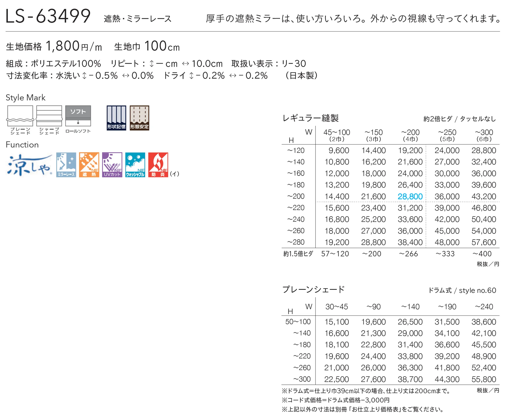
Task: Click the 約1.5倍ヒダ row label
Action: (x=298, y=254)
